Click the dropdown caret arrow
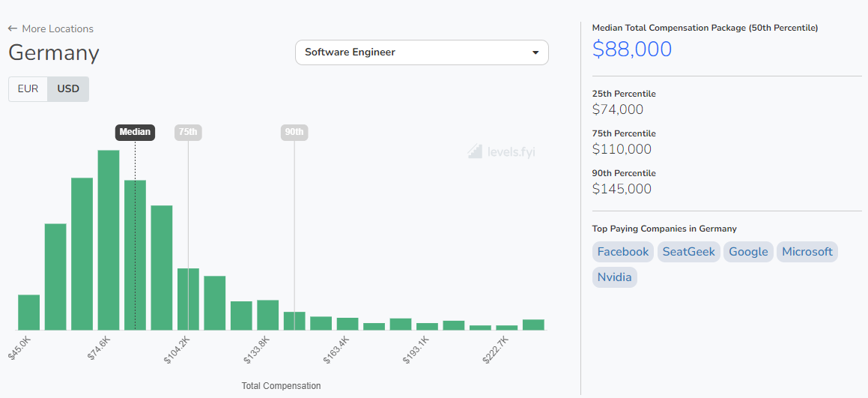The width and height of the screenshot is (868, 398). (x=535, y=52)
